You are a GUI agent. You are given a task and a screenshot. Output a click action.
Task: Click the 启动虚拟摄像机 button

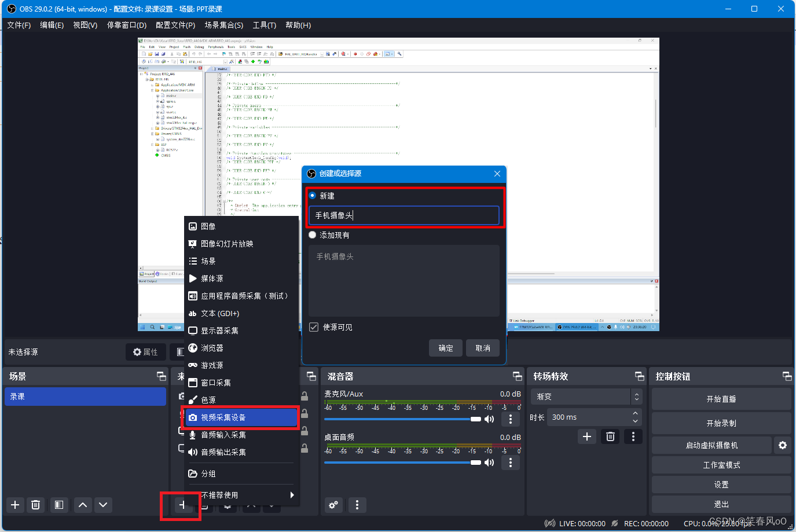pyautogui.click(x=712, y=445)
